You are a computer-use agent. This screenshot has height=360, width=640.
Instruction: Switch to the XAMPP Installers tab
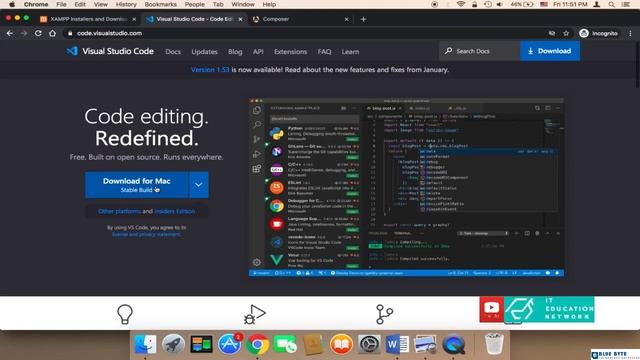pyautogui.click(x=88, y=19)
